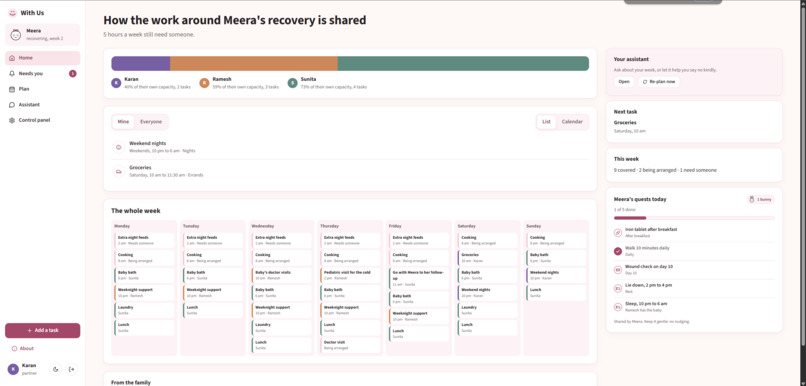Click Ramesh's orange R avatar

pos(204,83)
